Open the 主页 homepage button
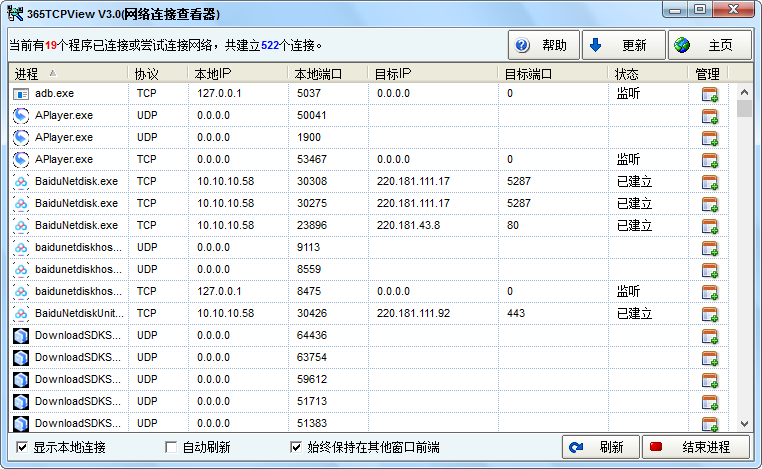This screenshot has height=469, width=762. tap(710, 45)
